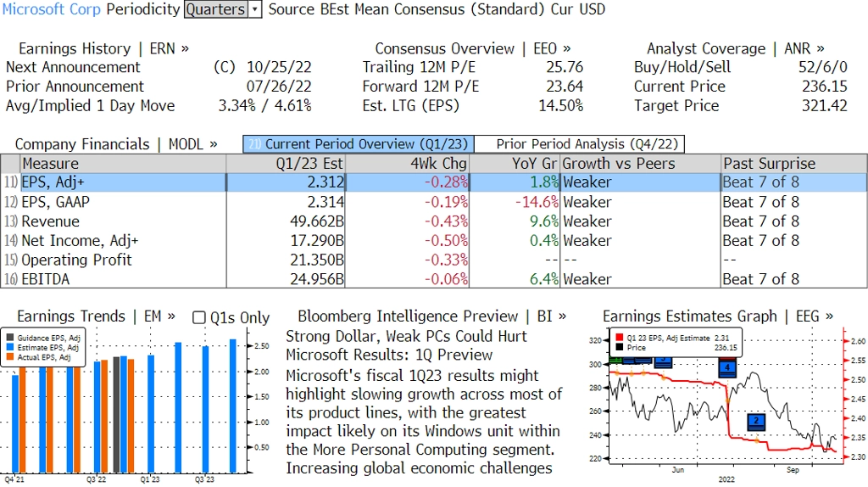Select row 15 Operating Profit
The image size is (868, 487).
pos(434,260)
